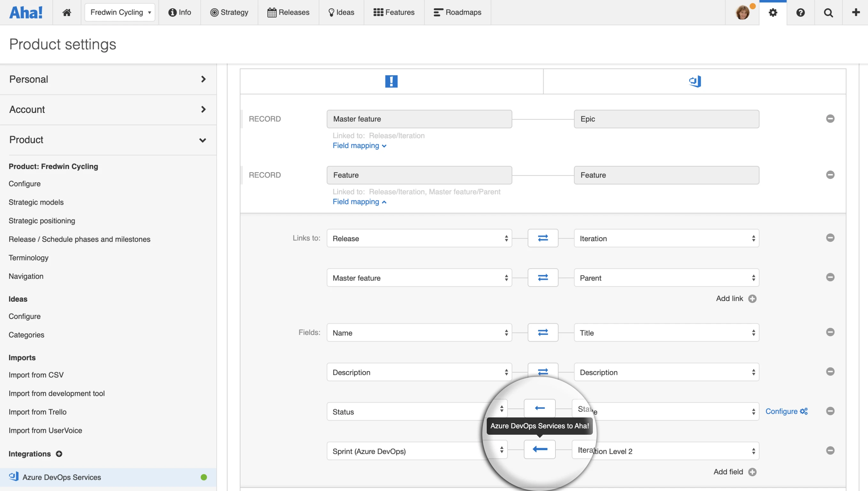This screenshot has width=868, height=491.
Task: Open the user avatar profile picture
Action: 742,12
